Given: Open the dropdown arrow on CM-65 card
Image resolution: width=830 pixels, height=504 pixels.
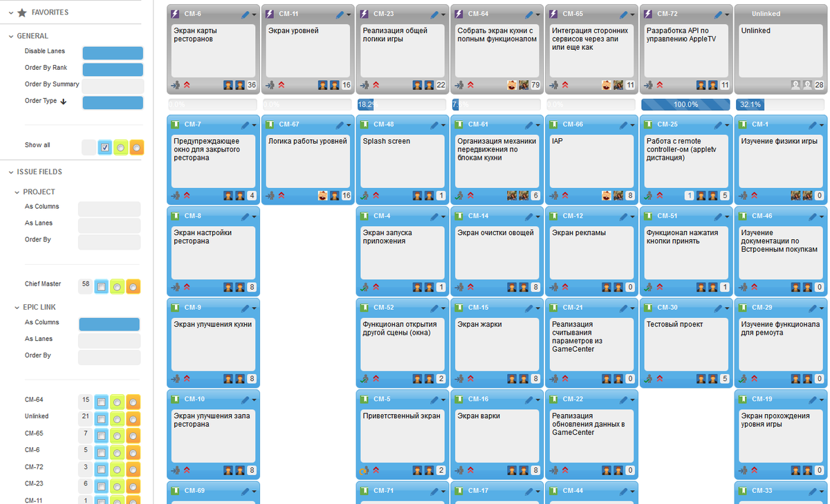Looking at the screenshot, I should click(633, 15).
